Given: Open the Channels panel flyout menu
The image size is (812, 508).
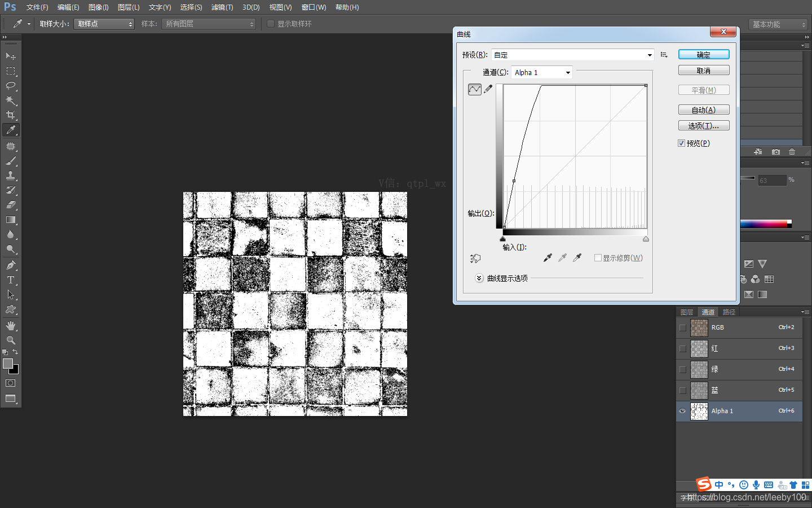Looking at the screenshot, I should 805,312.
